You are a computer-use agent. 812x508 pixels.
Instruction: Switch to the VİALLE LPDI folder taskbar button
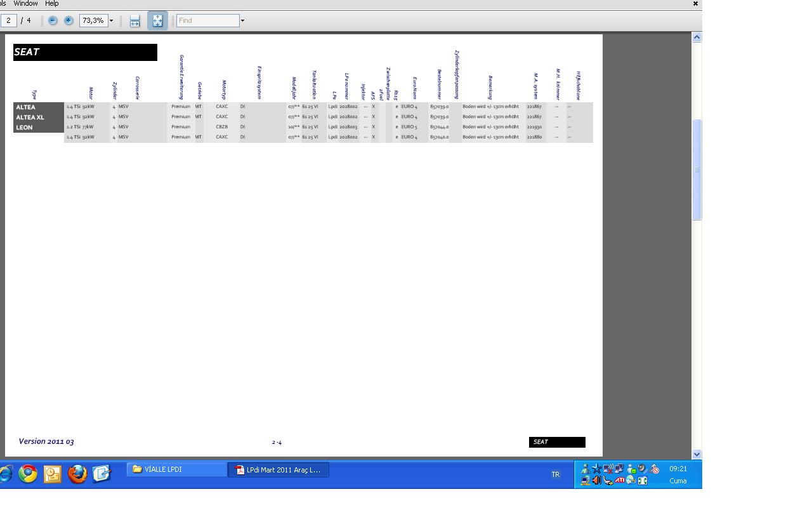pos(177,470)
